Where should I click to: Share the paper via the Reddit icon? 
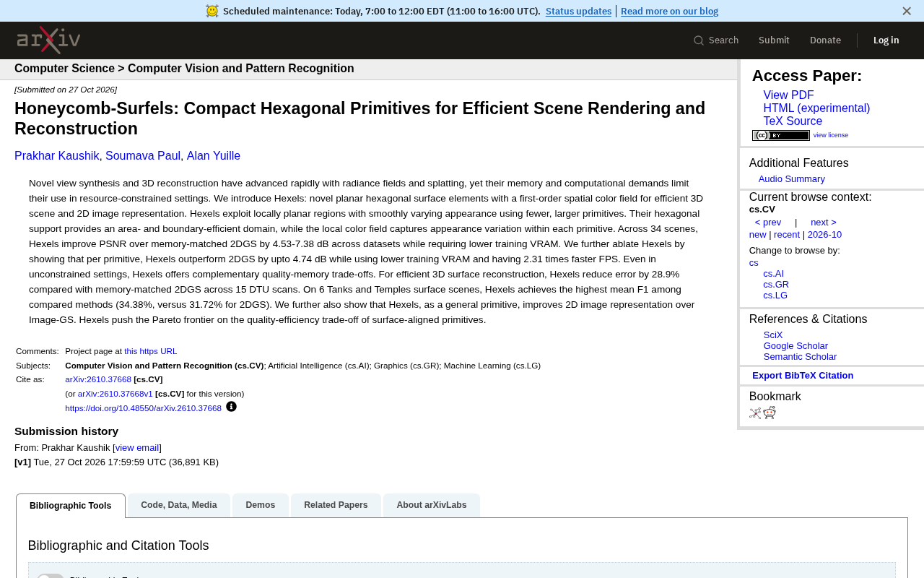(x=770, y=413)
